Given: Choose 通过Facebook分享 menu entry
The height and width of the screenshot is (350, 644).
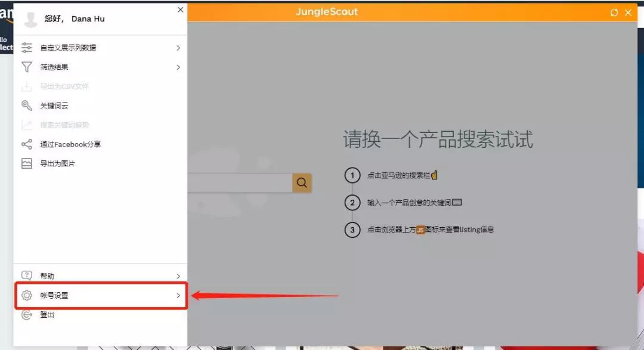Looking at the screenshot, I should tap(100, 144).
